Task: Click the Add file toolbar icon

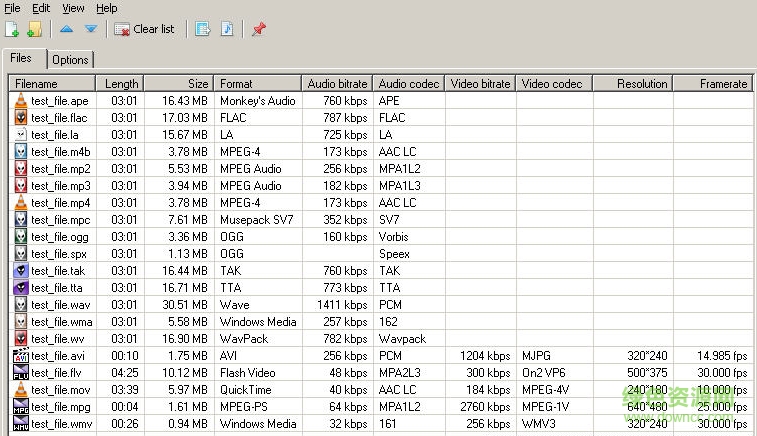Action: pyautogui.click(x=12, y=29)
